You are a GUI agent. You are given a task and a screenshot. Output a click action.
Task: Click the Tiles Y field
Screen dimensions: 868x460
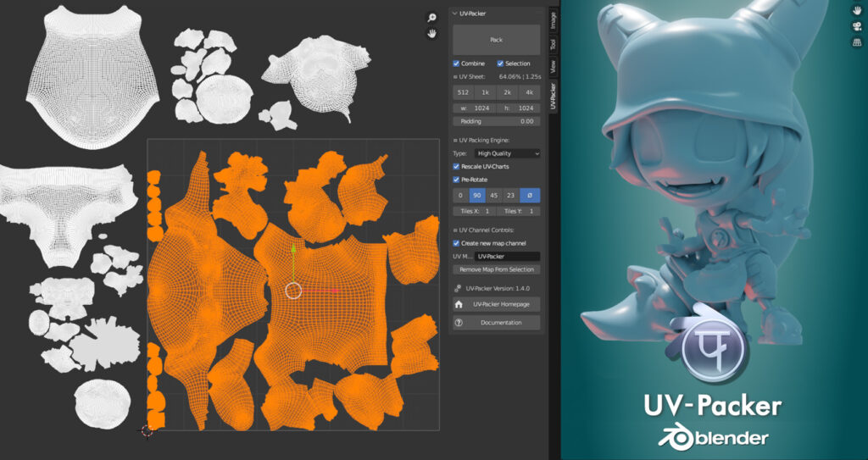click(x=520, y=212)
